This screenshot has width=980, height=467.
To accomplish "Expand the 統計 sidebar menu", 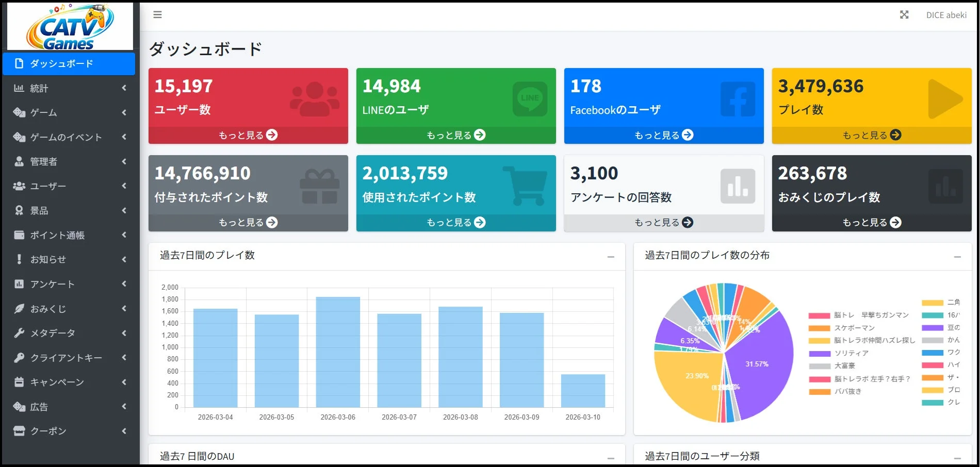I will 70,88.
